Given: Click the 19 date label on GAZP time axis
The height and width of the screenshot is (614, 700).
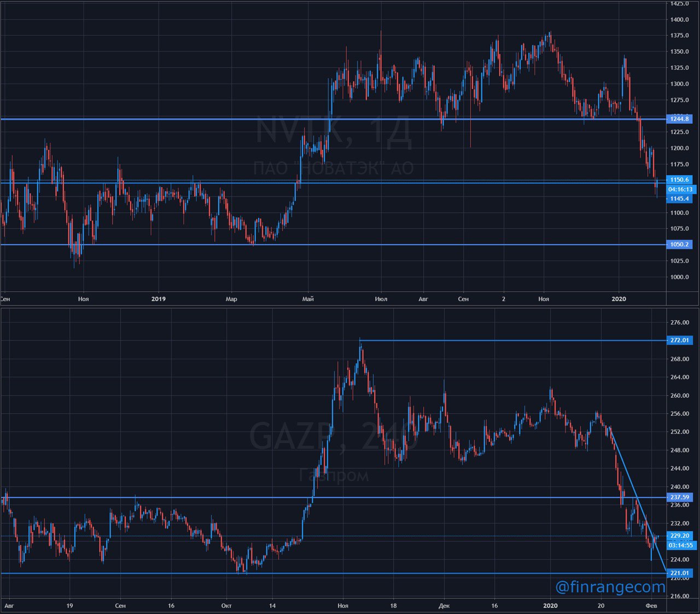Looking at the screenshot, I should [69, 606].
